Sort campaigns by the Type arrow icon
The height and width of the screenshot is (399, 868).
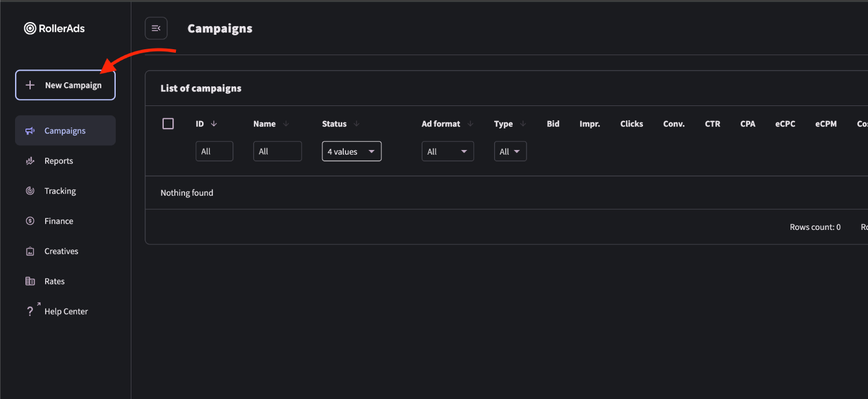[x=523, y=124]
